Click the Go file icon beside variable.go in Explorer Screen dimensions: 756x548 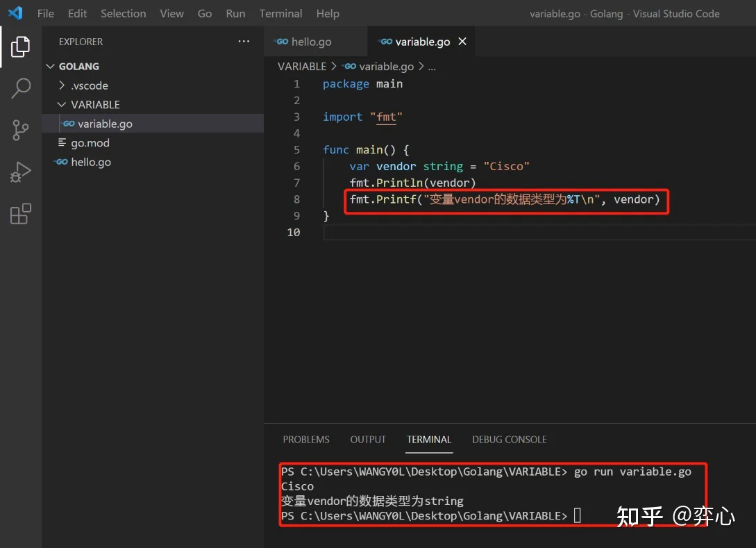[x=69, y=124]
